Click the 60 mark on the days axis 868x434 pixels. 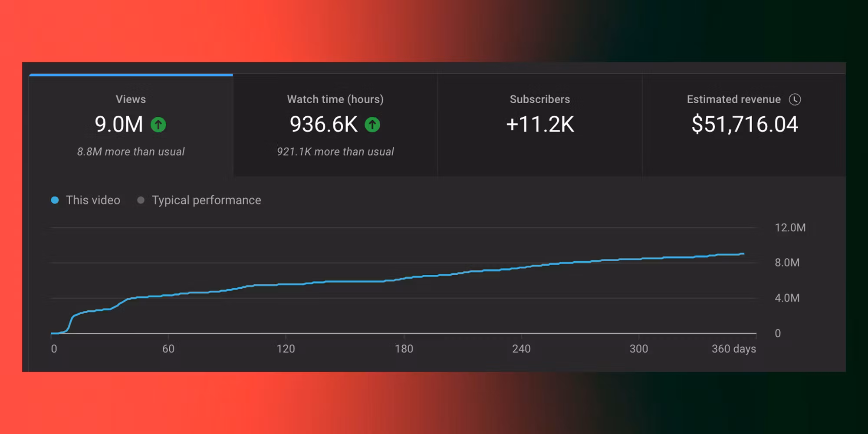pyautogui.click(x=168, y=349)
